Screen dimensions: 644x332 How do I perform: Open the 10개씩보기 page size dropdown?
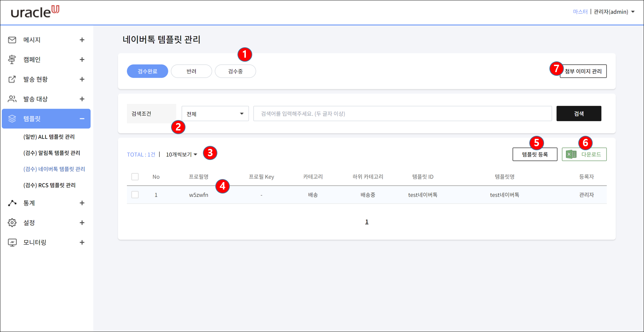tap(181, 155)
